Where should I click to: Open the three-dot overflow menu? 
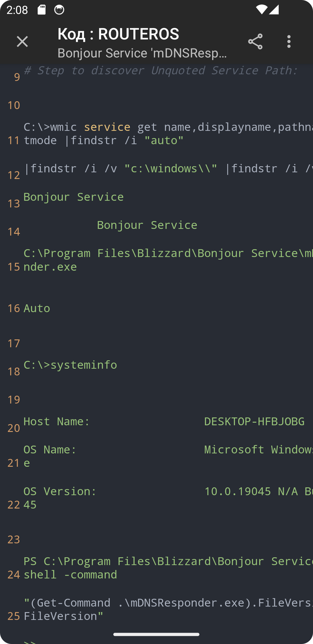[289, 41]
